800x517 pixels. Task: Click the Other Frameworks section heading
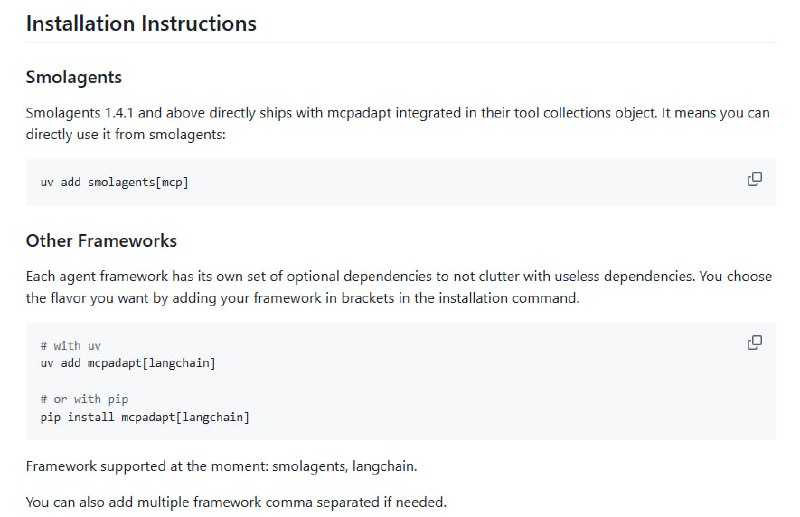pyautogui.click(x=101, y=241)
